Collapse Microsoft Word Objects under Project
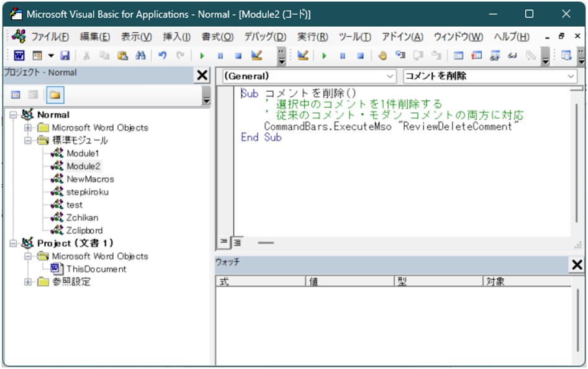Image resolution: width=588 pixels, height=369 pixels. [x=28, y=256]
